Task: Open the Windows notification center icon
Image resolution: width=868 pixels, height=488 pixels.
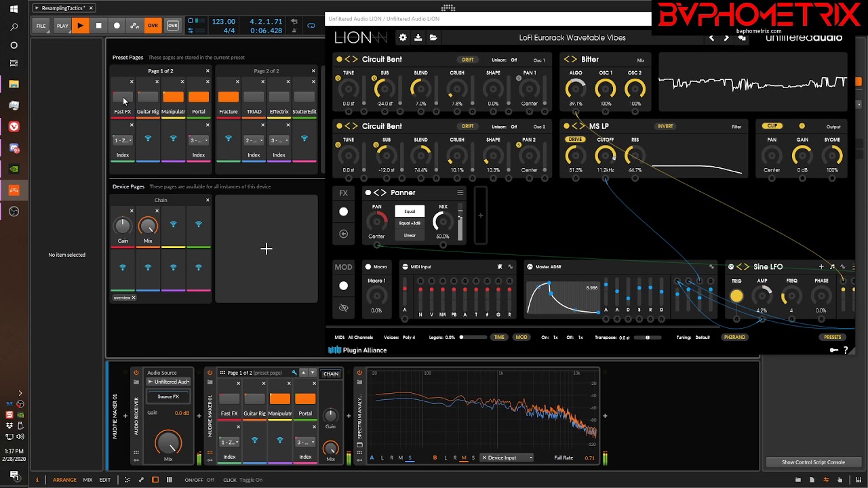Action: (14, 475)
